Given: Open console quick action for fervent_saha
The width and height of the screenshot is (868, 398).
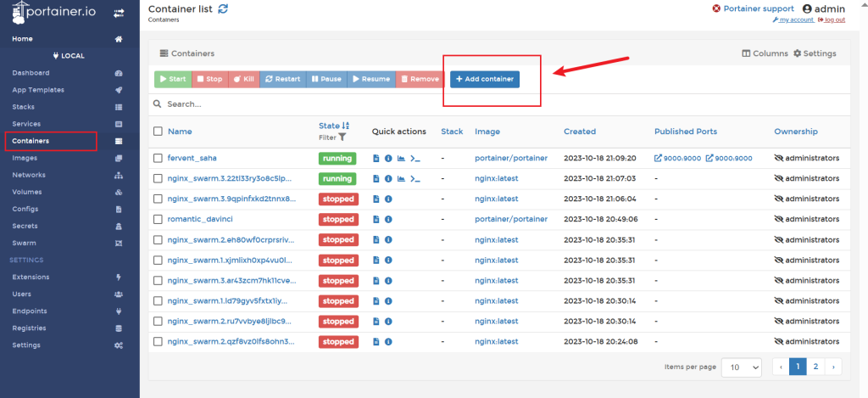Looking at the screenshot, I should pos(415,159).
